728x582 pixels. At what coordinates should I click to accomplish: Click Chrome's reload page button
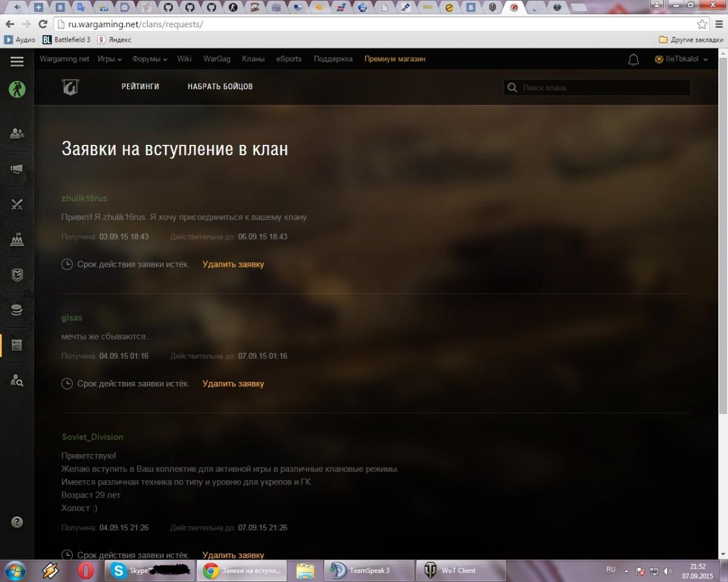click(42, 24)
